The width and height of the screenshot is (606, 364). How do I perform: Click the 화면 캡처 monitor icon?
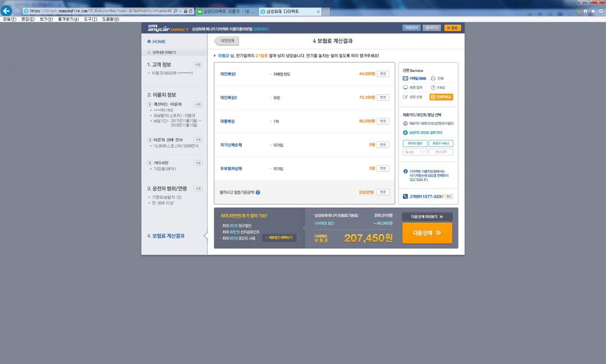click(x=405, y=87)
